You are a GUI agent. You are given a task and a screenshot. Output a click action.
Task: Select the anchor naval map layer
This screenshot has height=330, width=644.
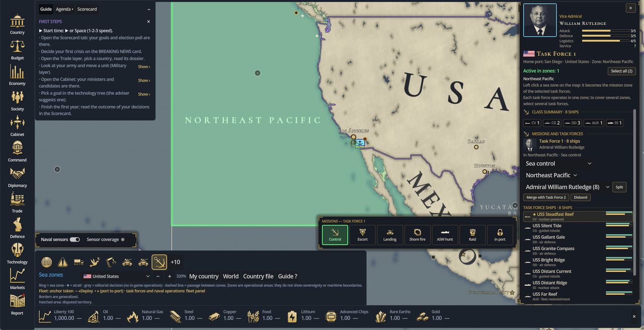pyautogui.click(x=159, y=262)
